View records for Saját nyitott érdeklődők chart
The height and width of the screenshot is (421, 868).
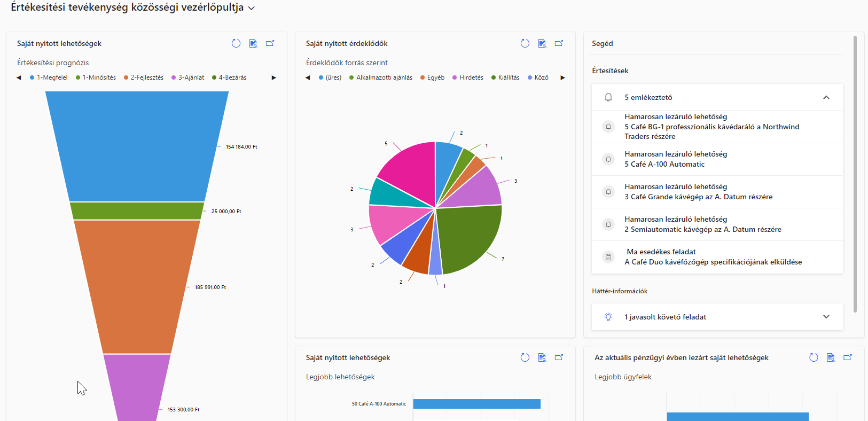tap(542, 43)
